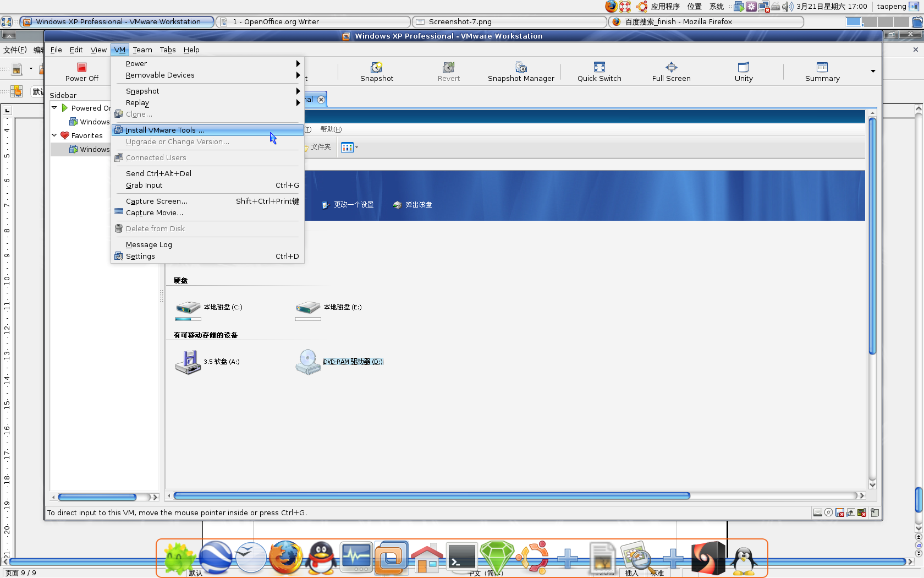
Task: Click the guest views dropdown button
Action: click(349, 148)
